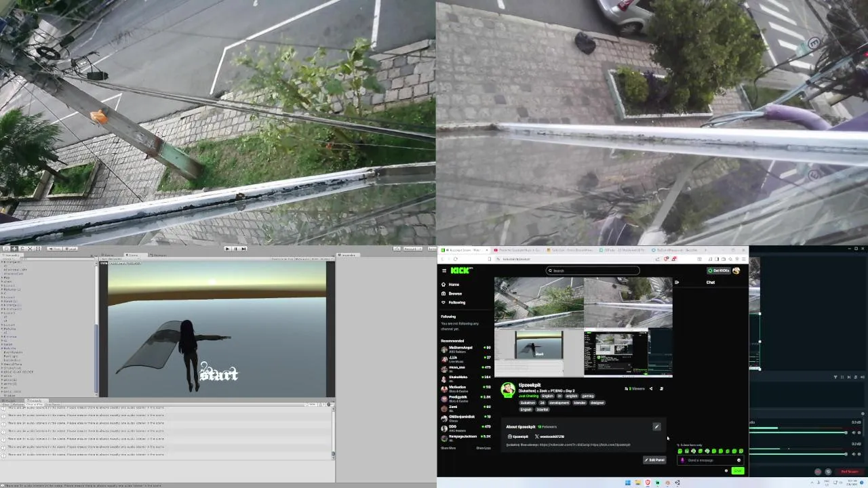Select the Unity Rect transform tool
The image size is (868, 488).
38,249
